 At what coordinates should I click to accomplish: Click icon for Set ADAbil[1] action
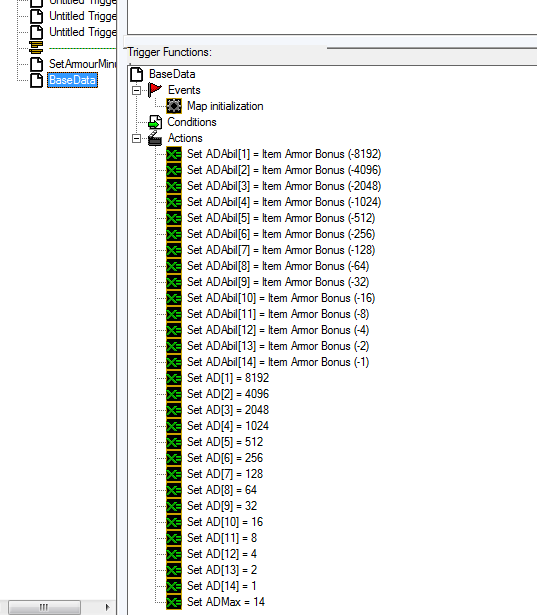[174, 154]
